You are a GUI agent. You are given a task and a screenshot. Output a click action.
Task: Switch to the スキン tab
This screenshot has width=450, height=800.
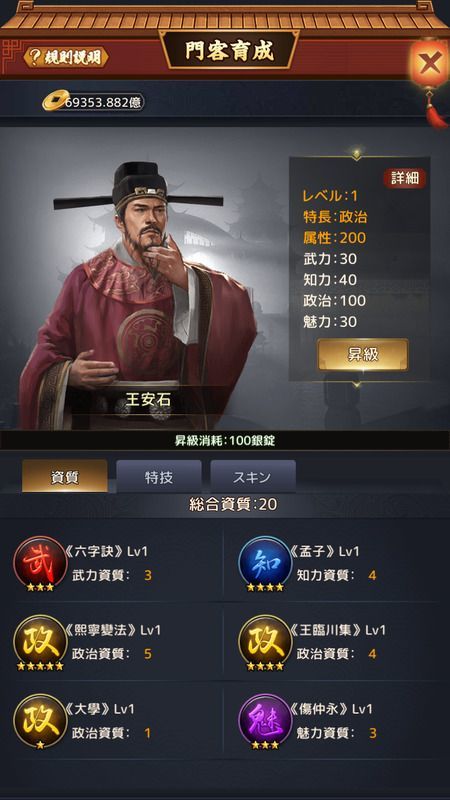pyautogui.click(x=253, y=477)
